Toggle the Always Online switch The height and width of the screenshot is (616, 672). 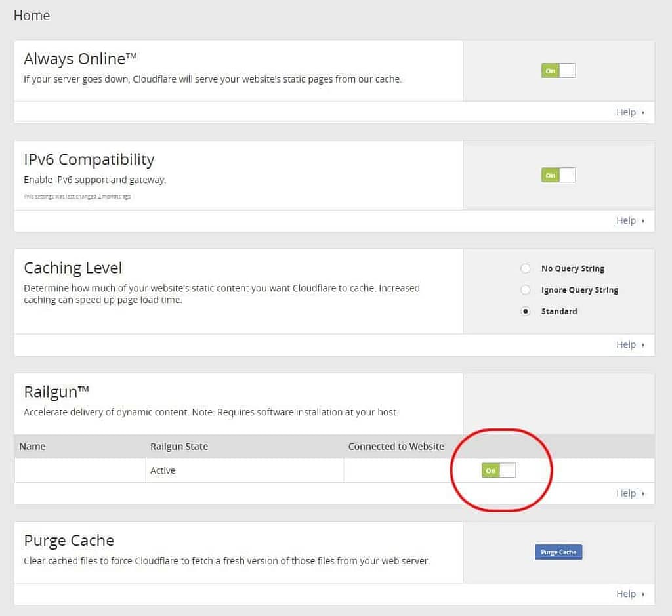(x=558, y=71)
